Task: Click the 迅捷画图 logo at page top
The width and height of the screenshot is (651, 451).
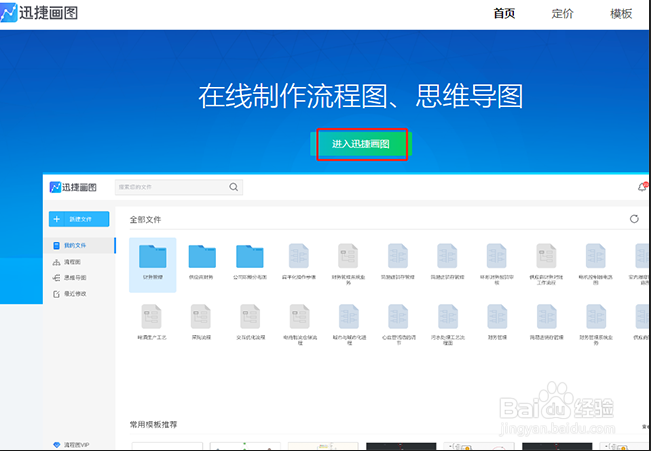Action: click(x=39, y=13)
